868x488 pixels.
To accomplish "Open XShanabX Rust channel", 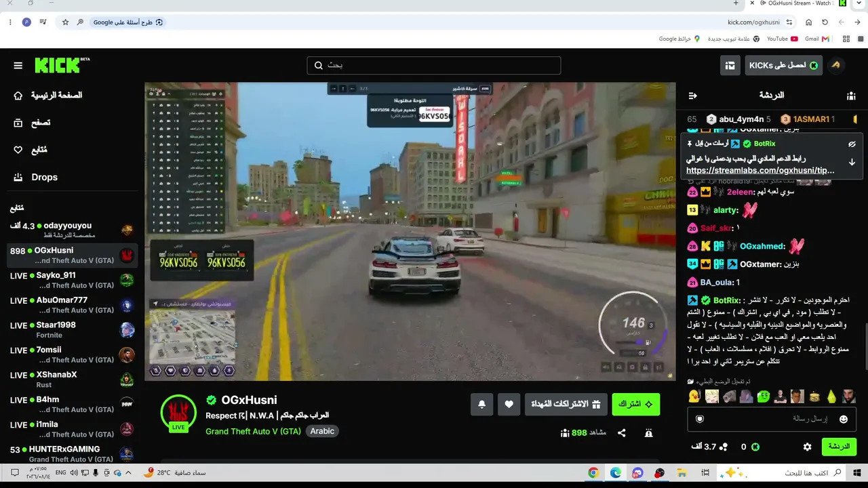I will 72,380.
